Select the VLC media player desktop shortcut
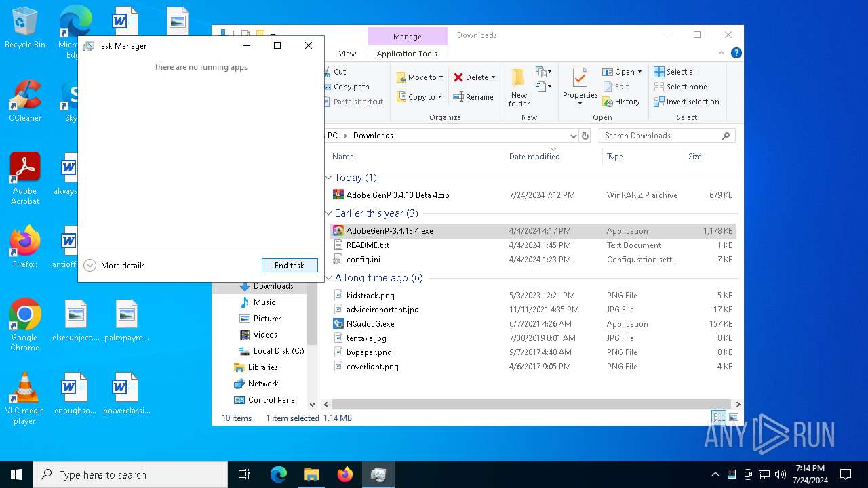 25,399
